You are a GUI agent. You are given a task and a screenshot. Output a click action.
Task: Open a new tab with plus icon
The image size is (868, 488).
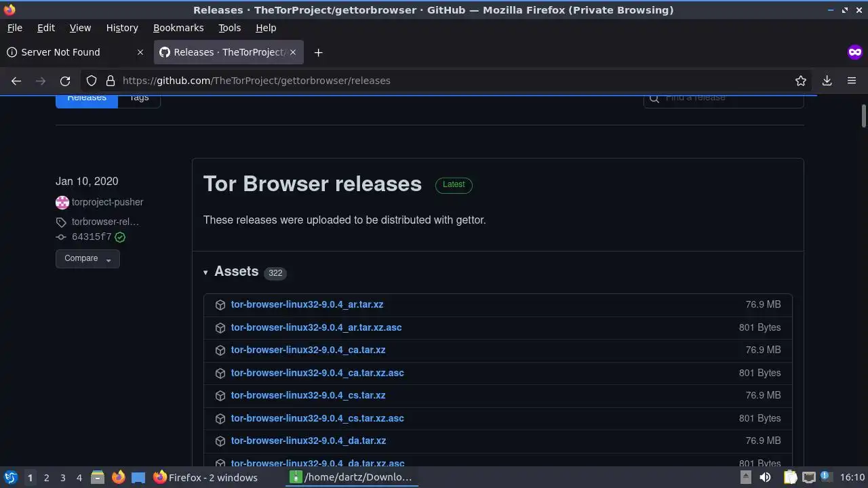318,52
